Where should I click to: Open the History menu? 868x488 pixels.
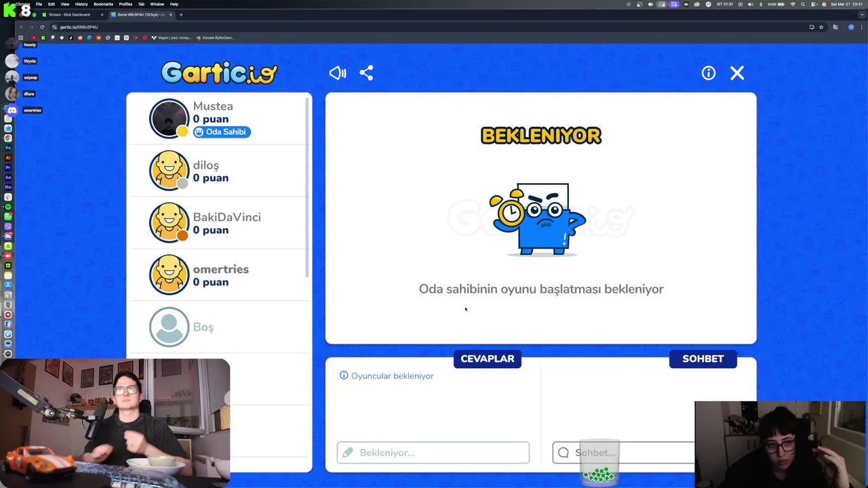click(81, 4)
